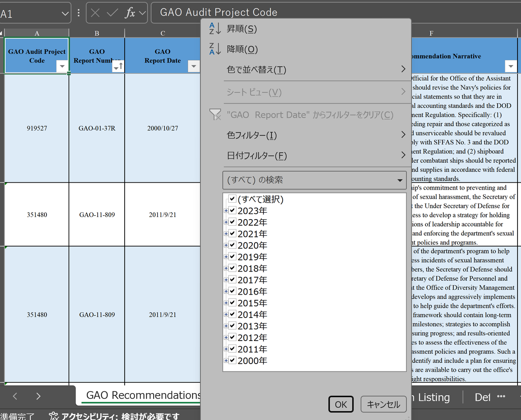Uncheck the 2022年 checkbox
The width and height of the screenshot is (521, 420).
click(x=232, y=222)
